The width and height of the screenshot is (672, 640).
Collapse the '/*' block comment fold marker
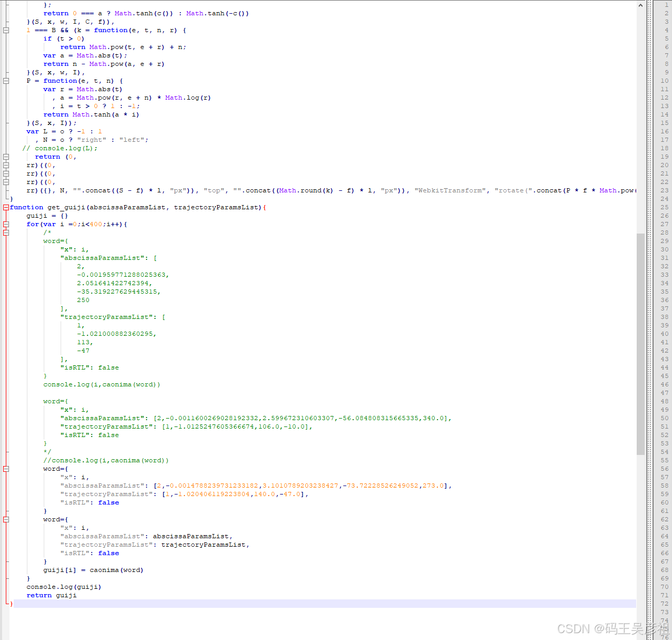pyautogui.click(x=6, y=232)
